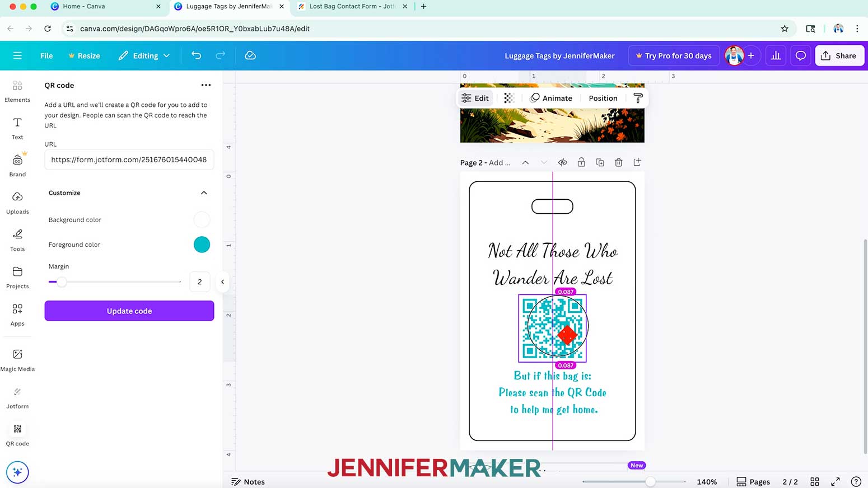868x488 pixels.
Task: Open the Tools sidebar panel
Action: point(17,240)
